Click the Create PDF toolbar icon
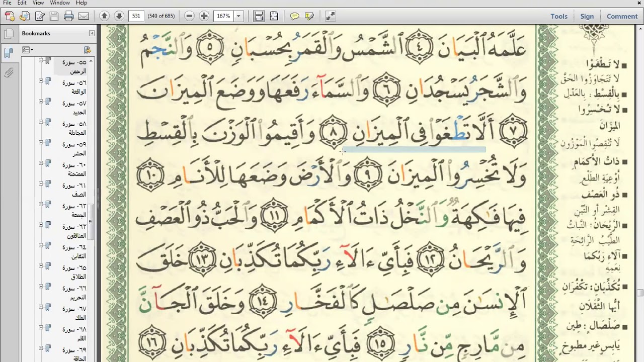 click(9, 16)
